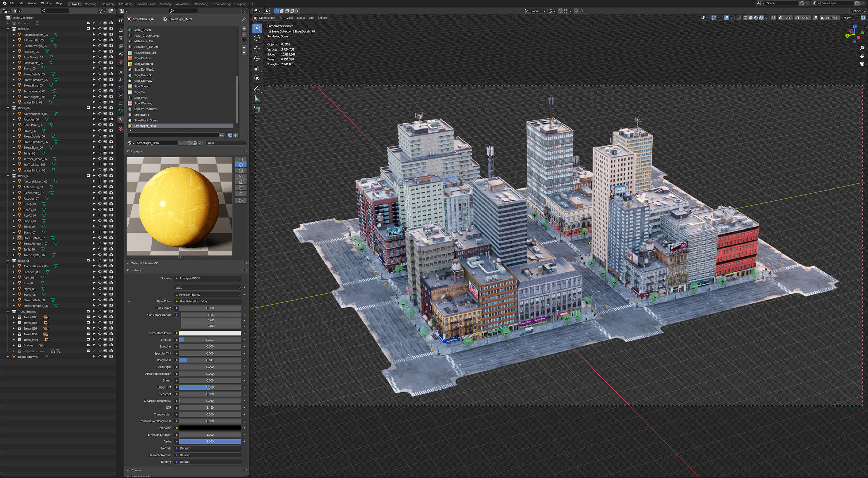
Task: Open the viewport Add menu
Action: [311, 18]
